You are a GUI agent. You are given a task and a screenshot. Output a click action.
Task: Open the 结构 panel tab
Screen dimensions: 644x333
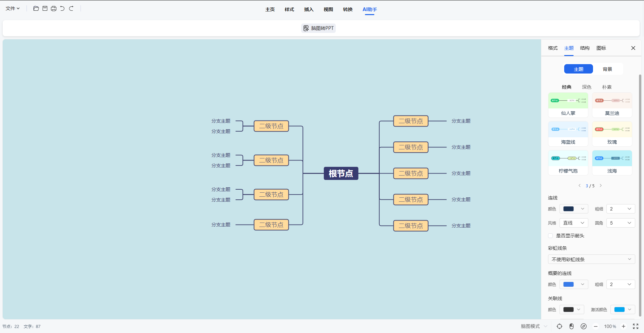[585, 48]
